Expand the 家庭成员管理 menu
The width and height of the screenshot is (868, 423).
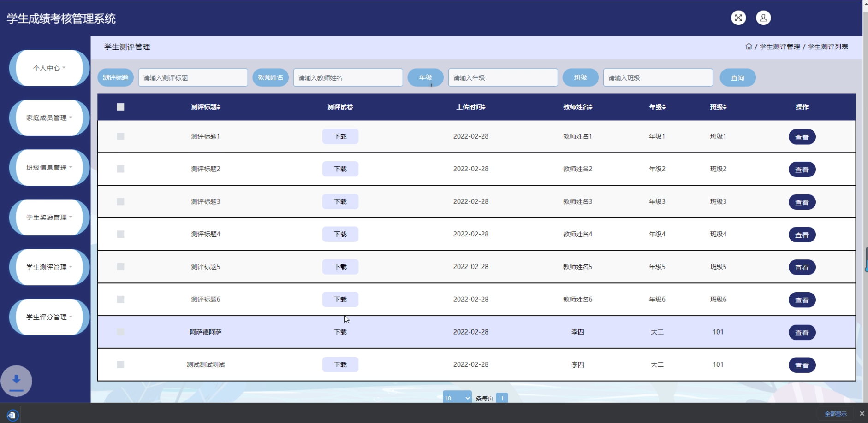coord(49,118)
